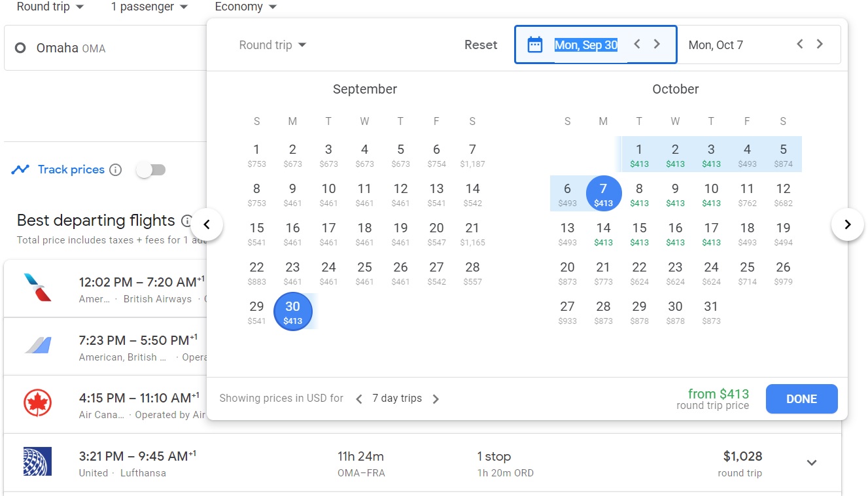Pick September 23 in the calendar

292,273
